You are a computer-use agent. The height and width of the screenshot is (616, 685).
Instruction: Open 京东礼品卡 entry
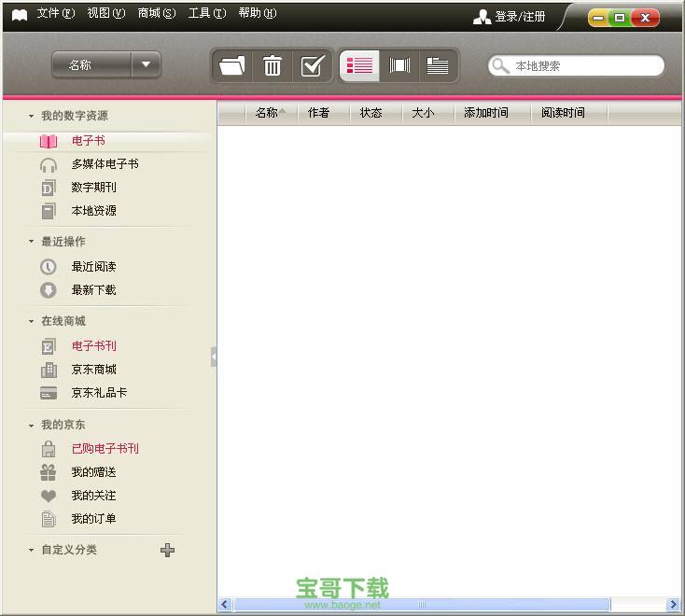[x=100, y=393]
